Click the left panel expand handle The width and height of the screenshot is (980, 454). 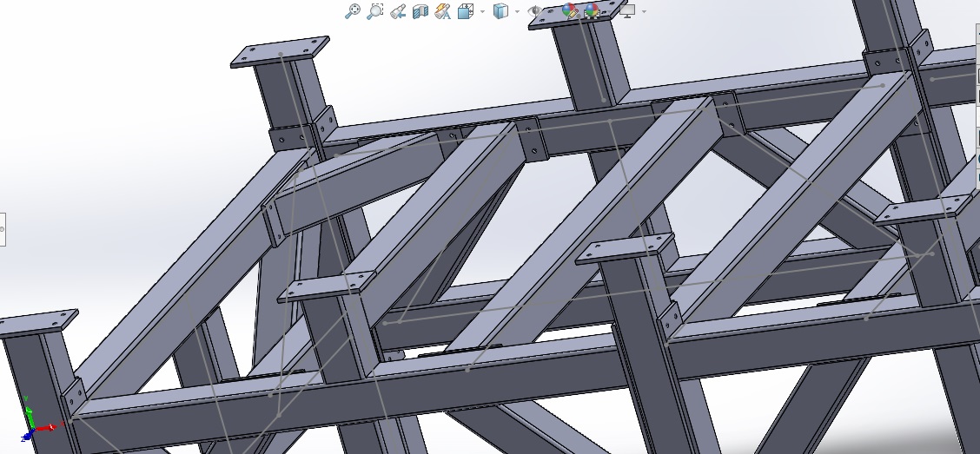[3, 229]
